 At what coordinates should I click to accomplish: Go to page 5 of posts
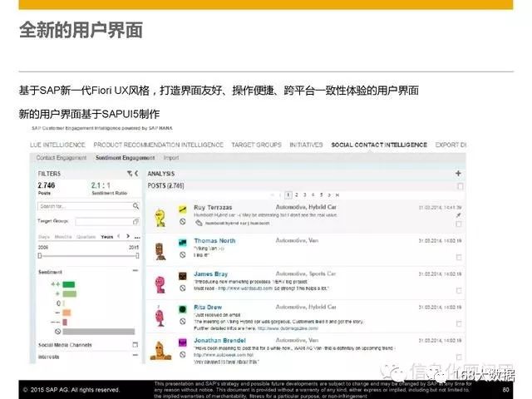click(x=321, y=195)
